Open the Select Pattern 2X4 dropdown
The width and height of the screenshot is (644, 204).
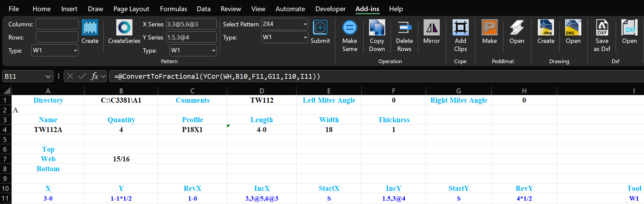tap(305, 24)
